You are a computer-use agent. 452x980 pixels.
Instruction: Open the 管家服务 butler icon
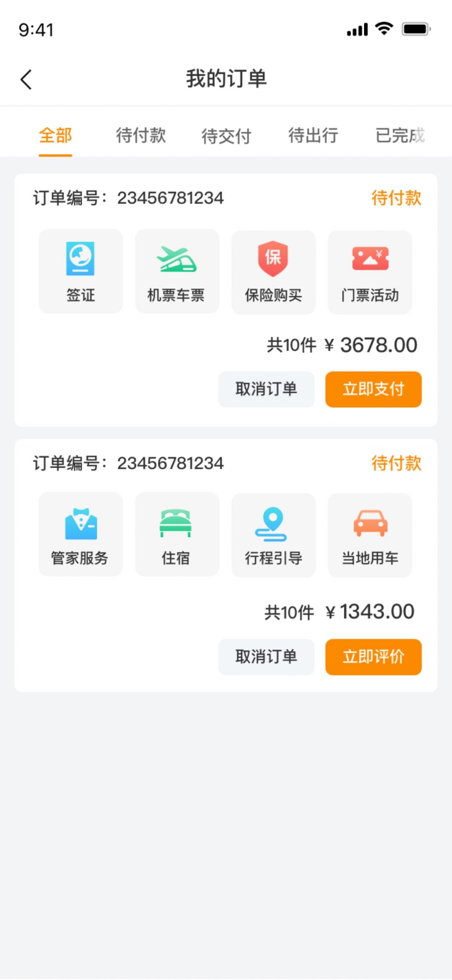tap(81, 524)
